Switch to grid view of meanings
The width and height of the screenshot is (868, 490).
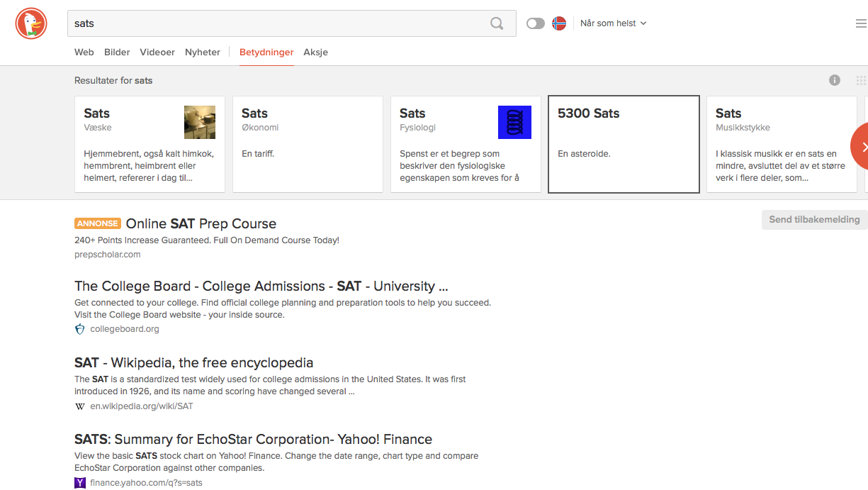pos(862,80)
